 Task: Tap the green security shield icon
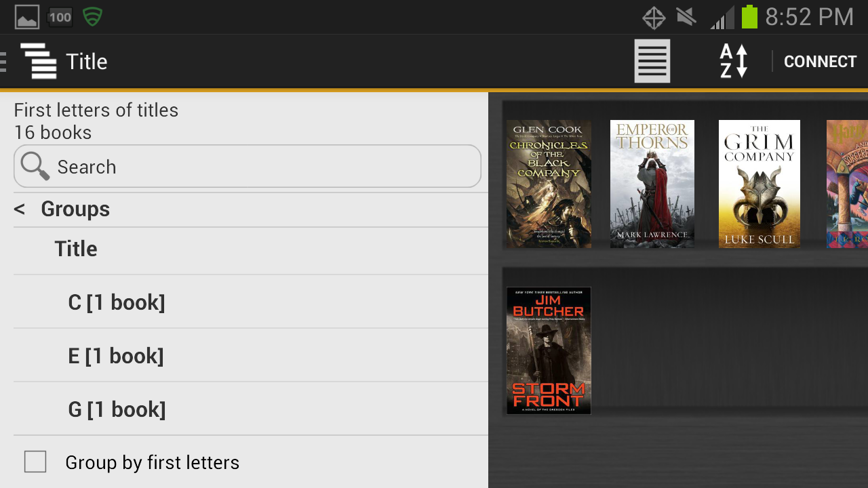92,17
